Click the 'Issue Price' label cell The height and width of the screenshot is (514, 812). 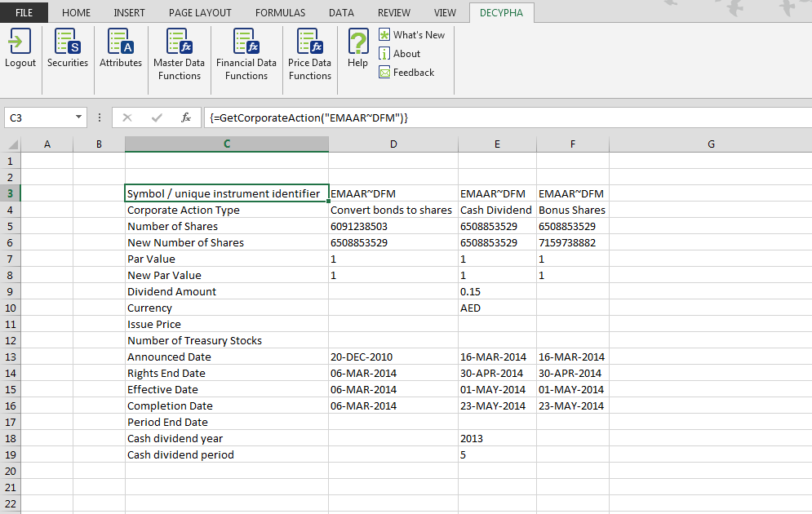coord(227,325)
